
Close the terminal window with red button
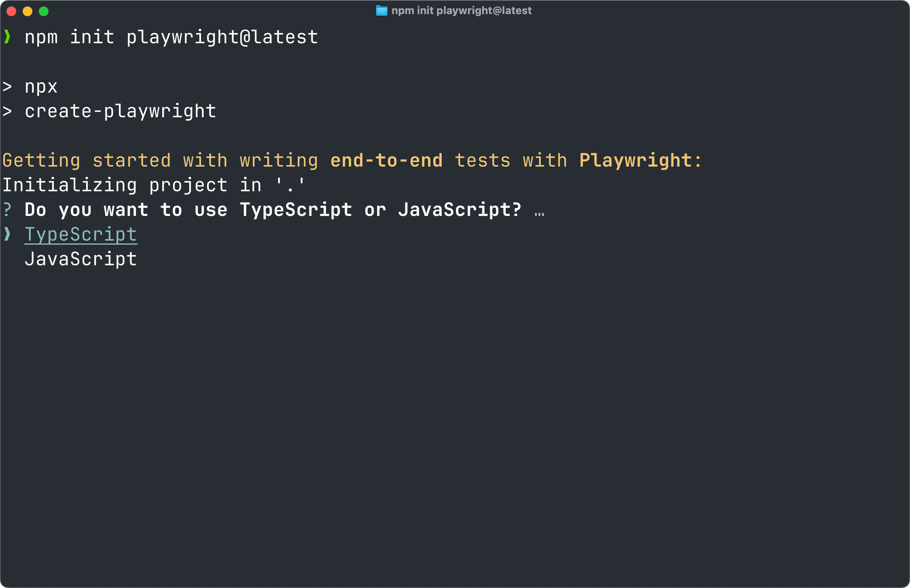tap(11, 11)
